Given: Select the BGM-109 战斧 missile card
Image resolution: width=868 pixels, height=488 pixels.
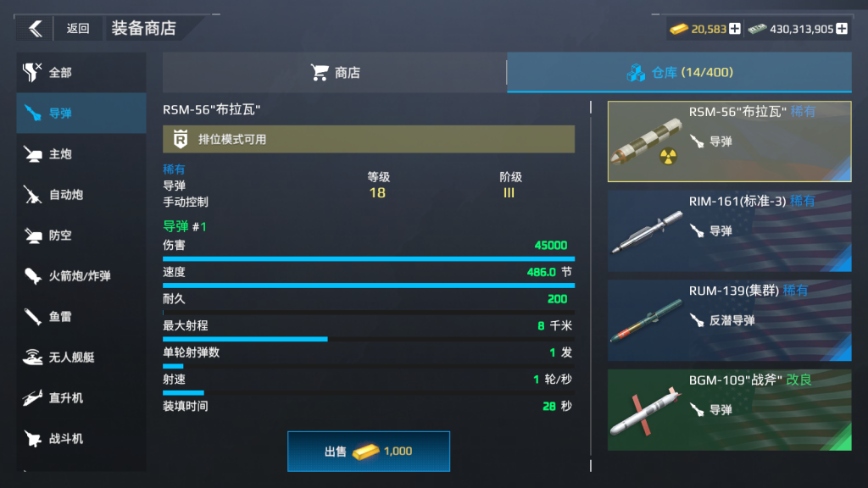Looking at the screenshot, I should pyautogui.click(x=730, y=410).
